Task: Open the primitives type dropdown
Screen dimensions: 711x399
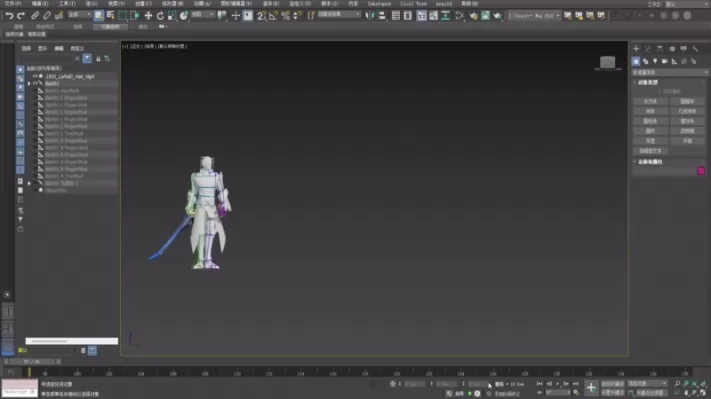Action: click(x=670, y=72)
